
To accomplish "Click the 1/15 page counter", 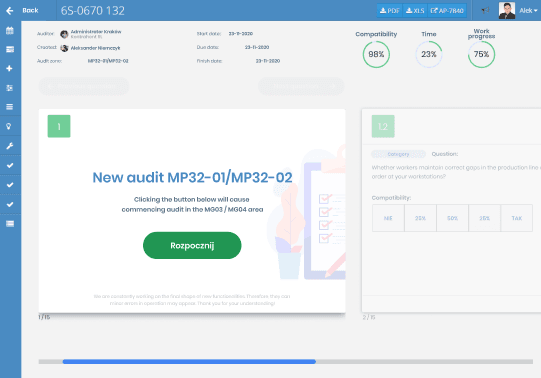I will point(44,317).
